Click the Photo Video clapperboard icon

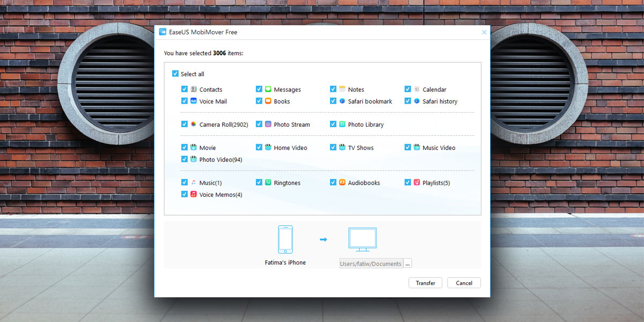[x=193, y=159]
